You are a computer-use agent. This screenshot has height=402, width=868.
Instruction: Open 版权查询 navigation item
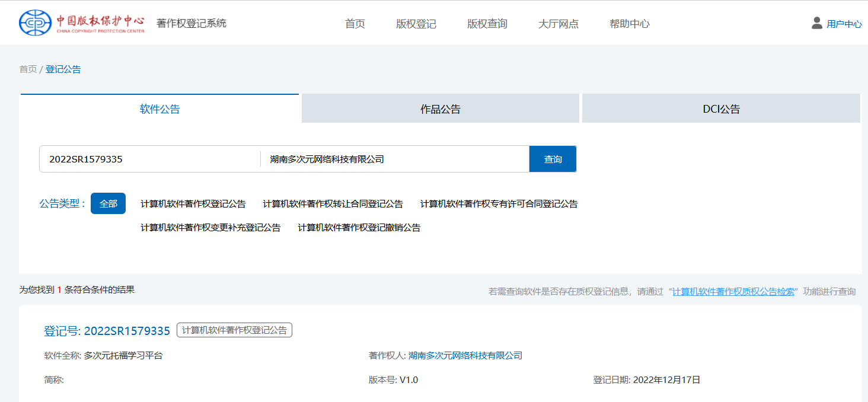point(487,24)
